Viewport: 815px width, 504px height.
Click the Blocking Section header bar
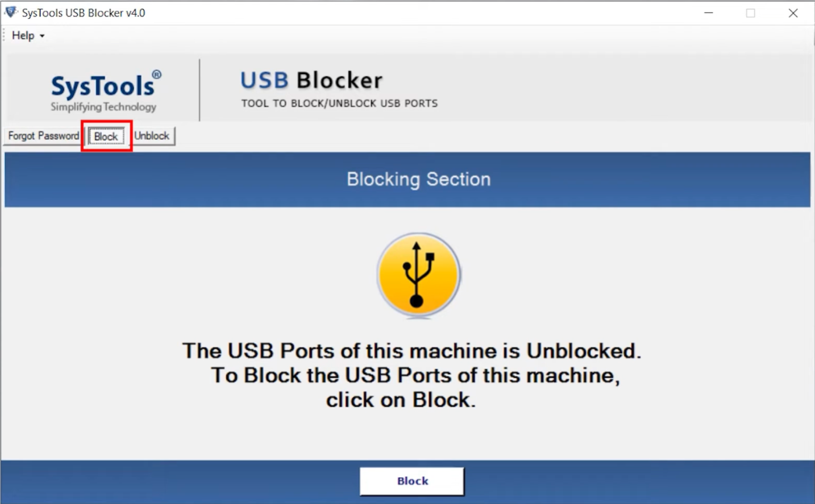tap(418, 179)
